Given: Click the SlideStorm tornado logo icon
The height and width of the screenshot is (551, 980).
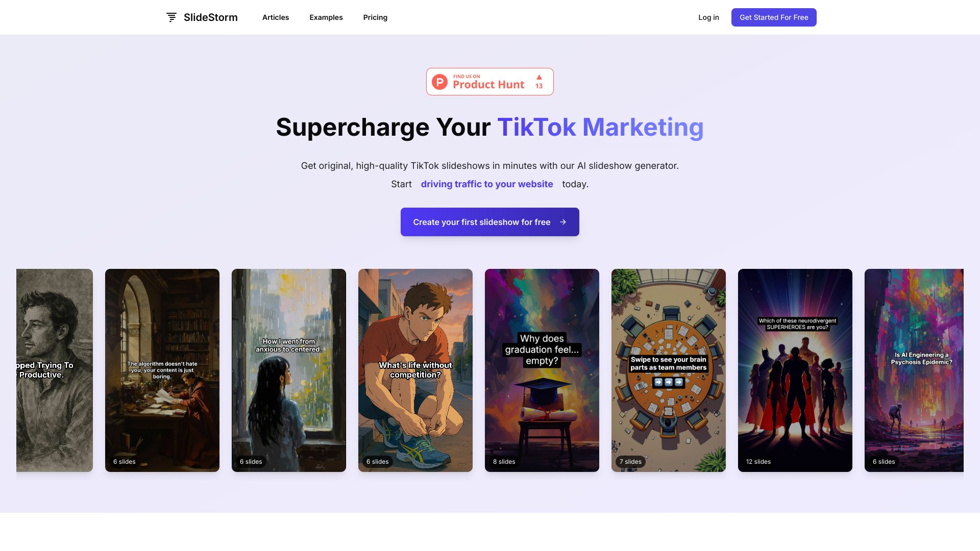Looking at the screenshot, I should click(x=171, y=17).
